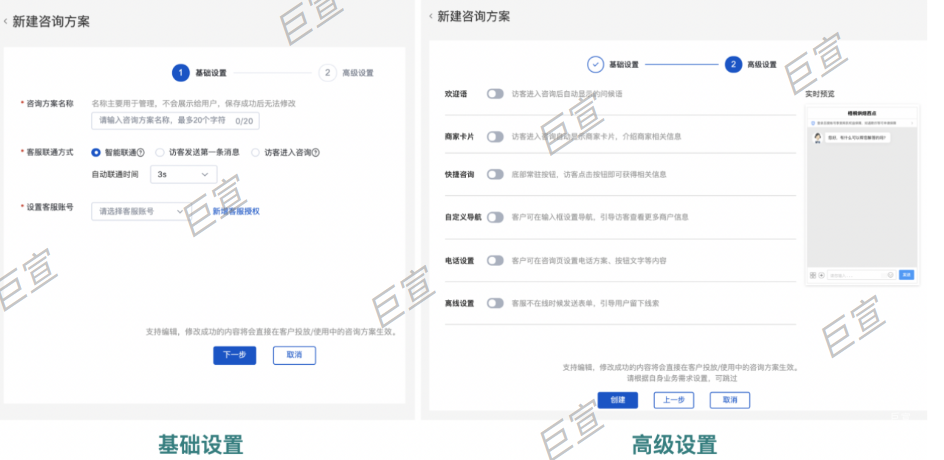Click completed checkmark step icon in right panel
The image size is (944, 460).
(595, 64)
